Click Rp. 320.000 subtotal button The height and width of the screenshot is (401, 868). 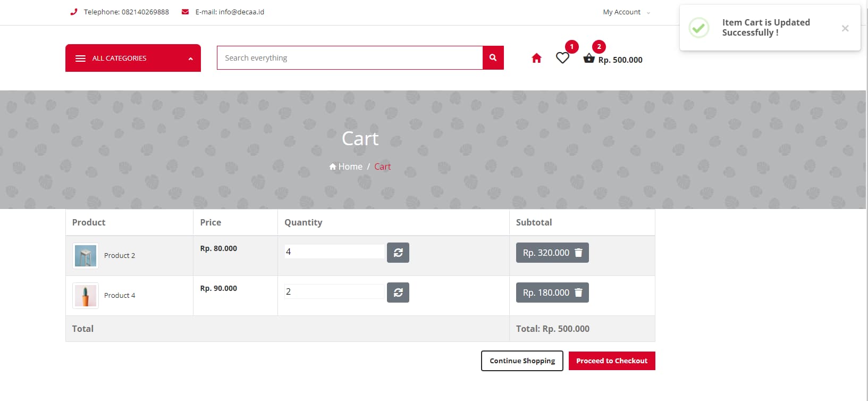click(x=552, y=253)
